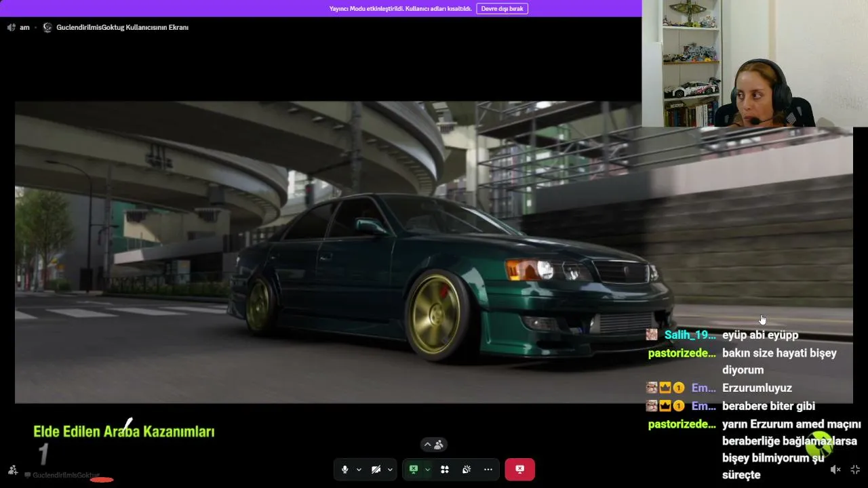The height and width of the screenshot is (488, 868).
Task: Click 'Devre dışı bırak' to disable Streamer Mode
Action: (502, 9)
